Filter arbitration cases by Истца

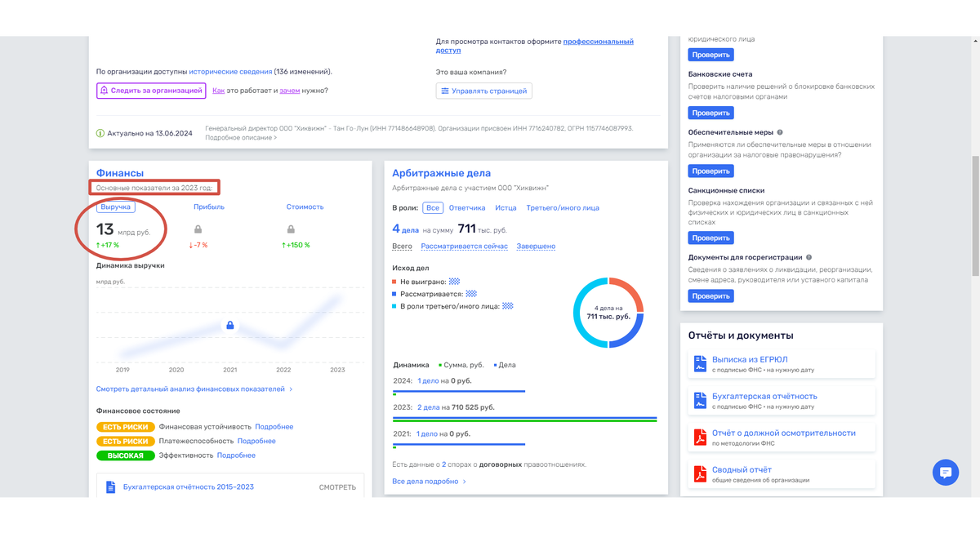(506, 208)
